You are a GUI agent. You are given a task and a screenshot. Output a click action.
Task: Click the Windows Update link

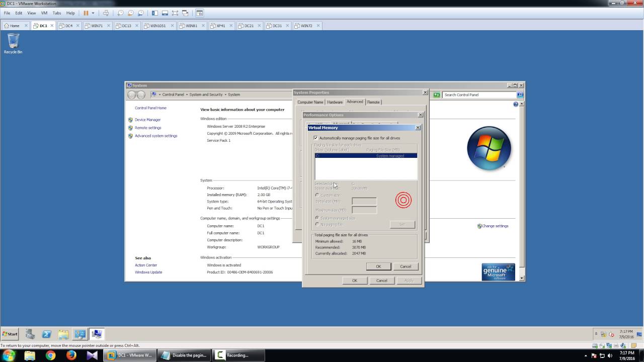(x=148, y=272)
